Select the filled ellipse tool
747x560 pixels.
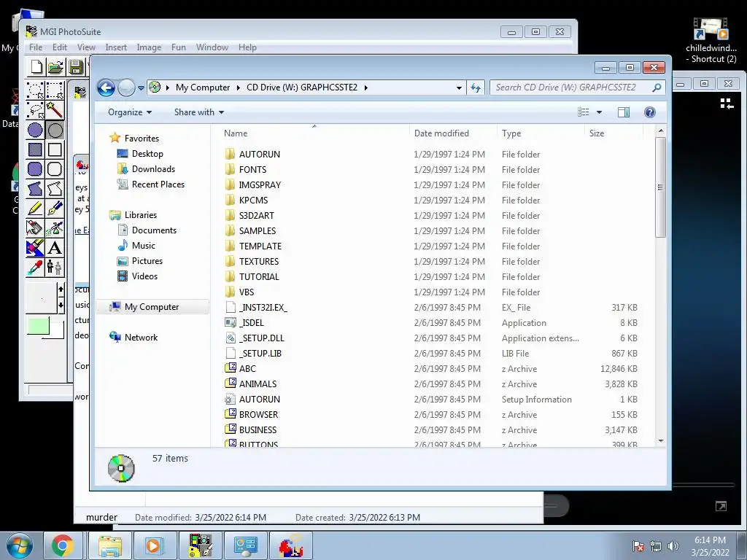pos(35,130)
